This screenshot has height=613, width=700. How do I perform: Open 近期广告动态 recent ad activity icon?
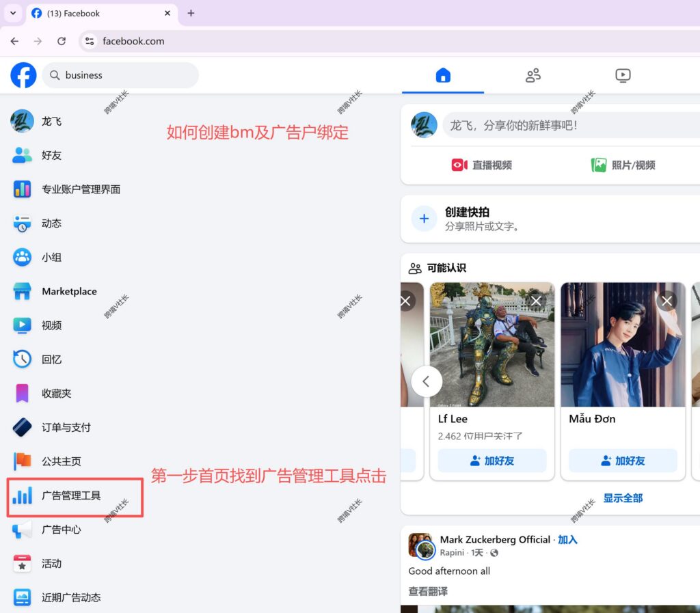(x=22, y=597)
